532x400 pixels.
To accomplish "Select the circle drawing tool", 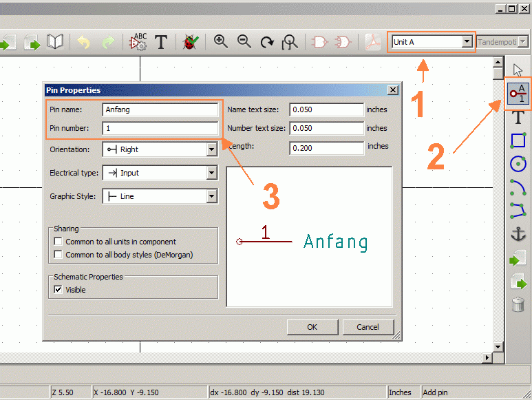I will tap(518, 164).
